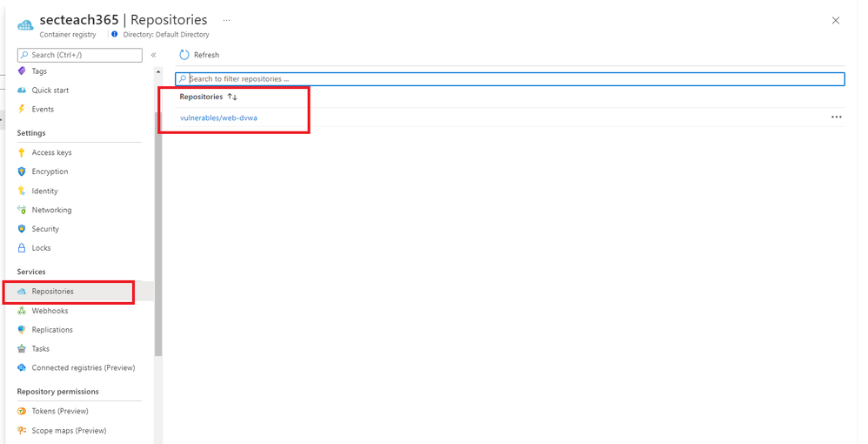This screenshot has width=868, height=444.
Task: Go to the Security page
Action: pos(45,228)
